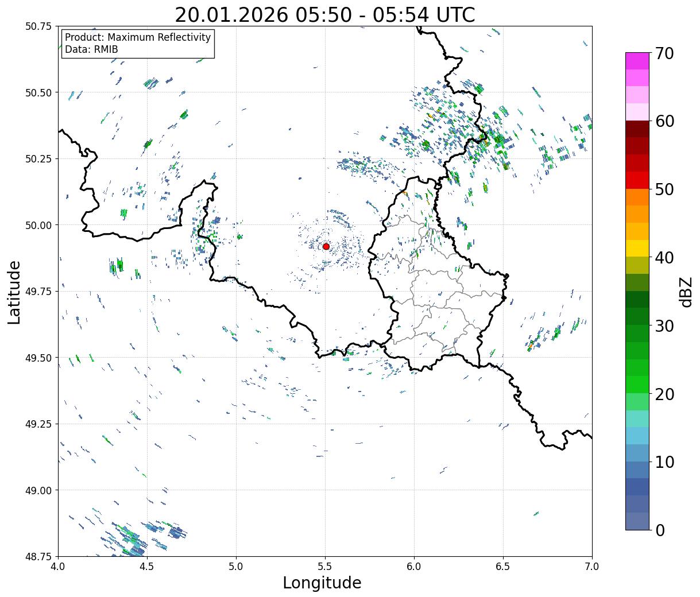Click the 'Data: RMIB' text line
Viewport: 700px width, 597px height.
(x=91, y=49)
